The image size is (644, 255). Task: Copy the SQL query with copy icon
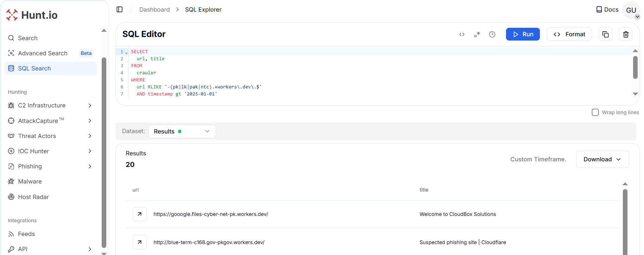pyautogui.click(x=605, y=35)
